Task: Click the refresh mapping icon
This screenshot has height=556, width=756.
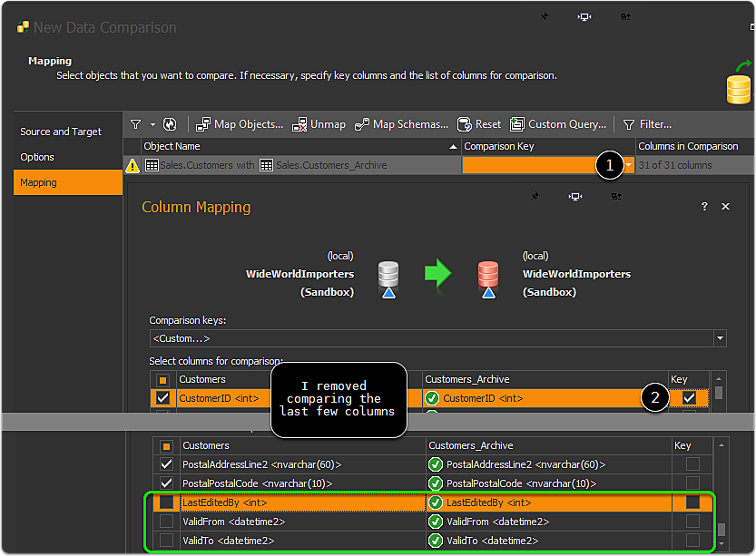Action: click(170, 124)
